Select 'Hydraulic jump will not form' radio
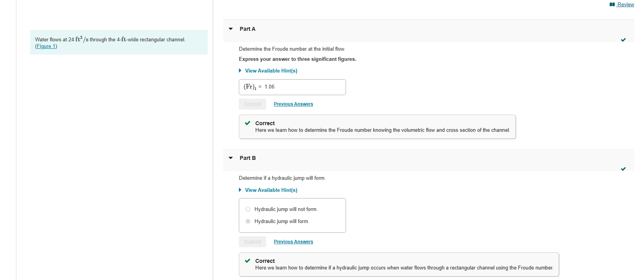The width and height of the screenshot is (644, 280). [x=248, y=209]
